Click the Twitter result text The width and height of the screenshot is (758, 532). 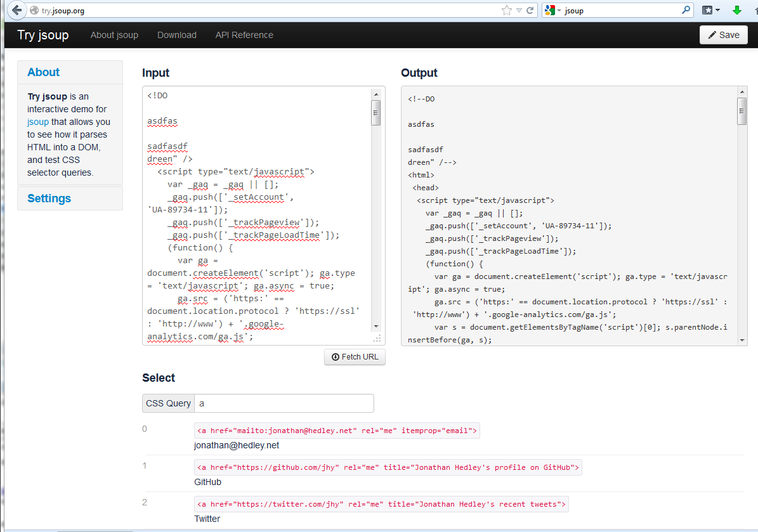pyautogui.click(x=207, y=519)
